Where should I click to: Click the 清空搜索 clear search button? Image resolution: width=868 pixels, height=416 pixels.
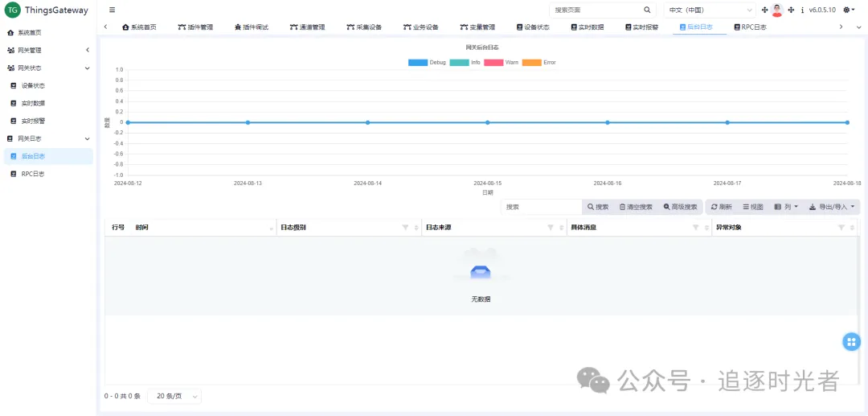636,207
